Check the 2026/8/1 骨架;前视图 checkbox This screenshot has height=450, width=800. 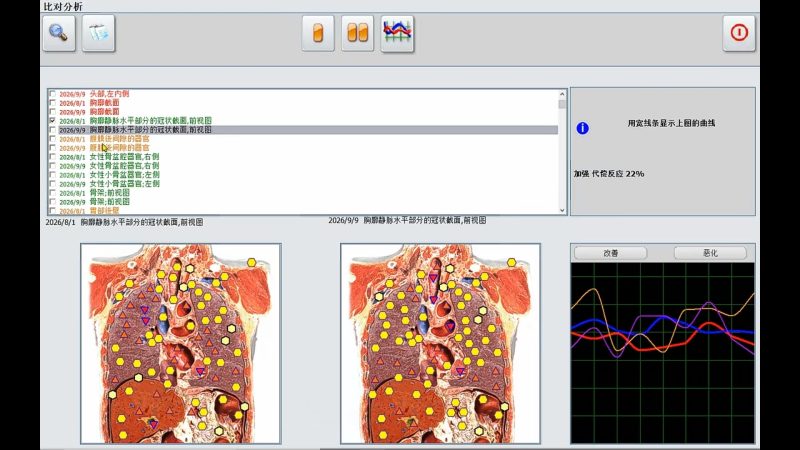[x=53, y=193]
